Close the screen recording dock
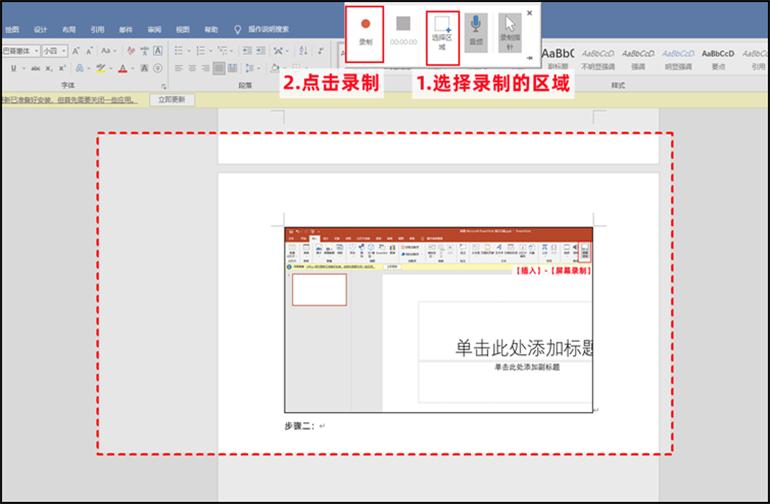 point(529,13)
